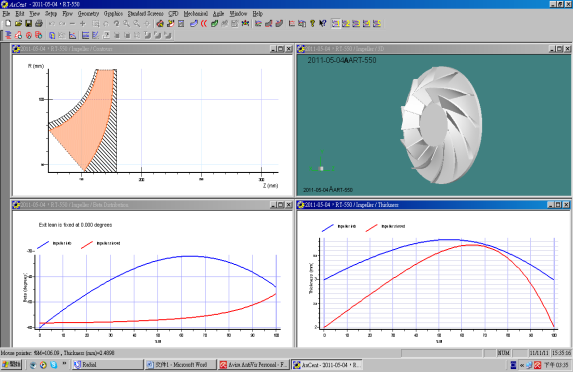573x372 pixels.
Task: Click the Open folder icon
Action: (x=18, y=24)
